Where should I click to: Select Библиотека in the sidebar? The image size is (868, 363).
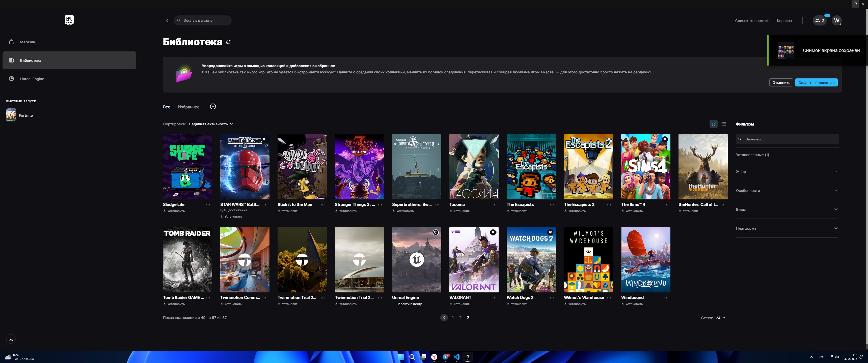click(69, 60)
